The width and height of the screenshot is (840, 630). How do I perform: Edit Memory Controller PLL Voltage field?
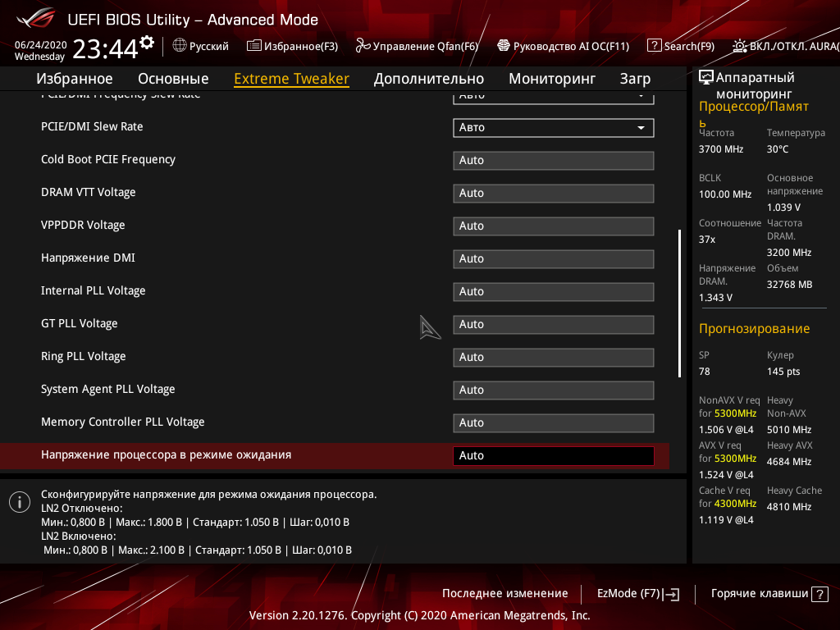[554, 422]
